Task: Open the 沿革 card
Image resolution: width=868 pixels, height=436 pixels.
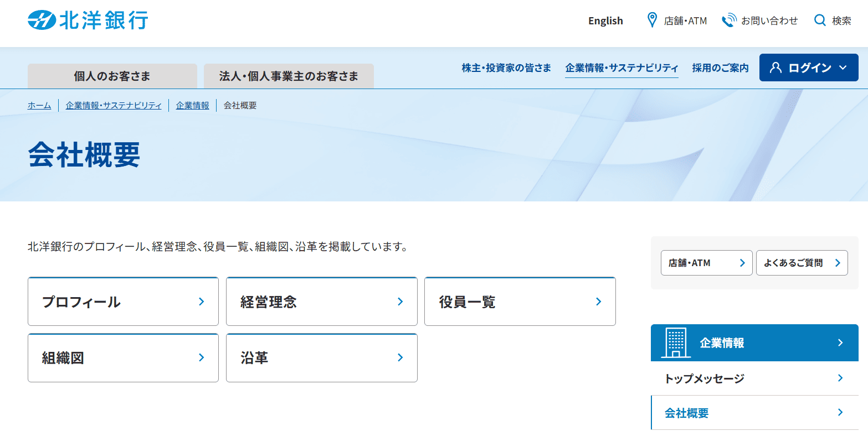Action: [322, 358]
